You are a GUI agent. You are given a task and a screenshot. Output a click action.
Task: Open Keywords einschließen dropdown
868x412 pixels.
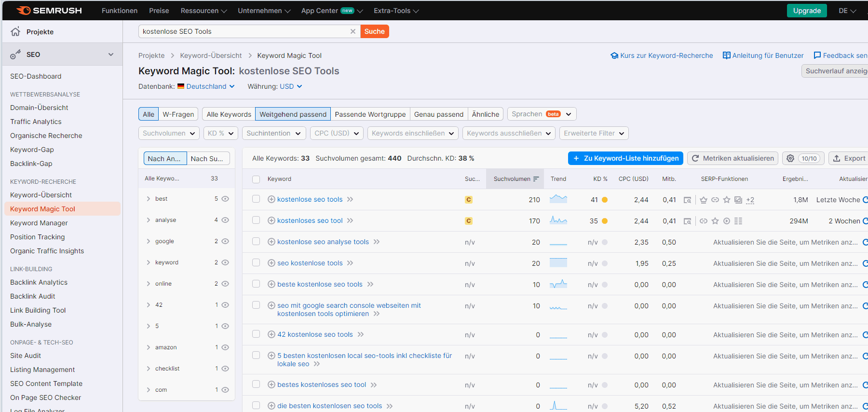coord(413,133)
